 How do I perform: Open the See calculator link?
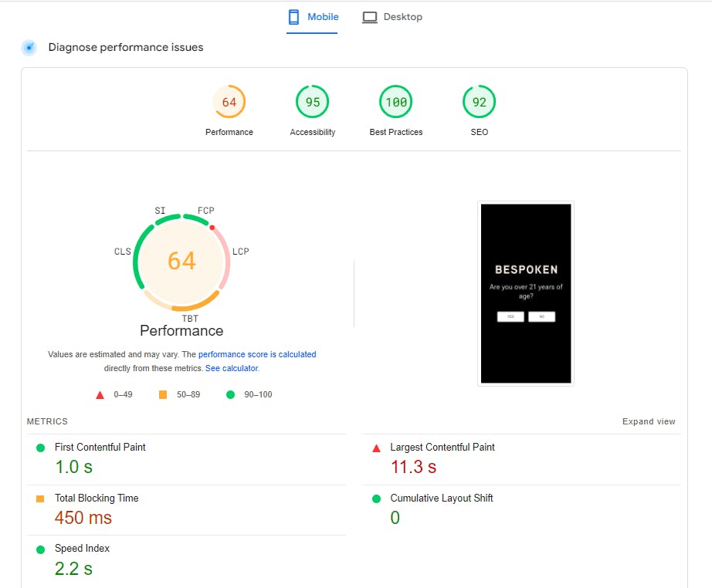pos(232,369)
